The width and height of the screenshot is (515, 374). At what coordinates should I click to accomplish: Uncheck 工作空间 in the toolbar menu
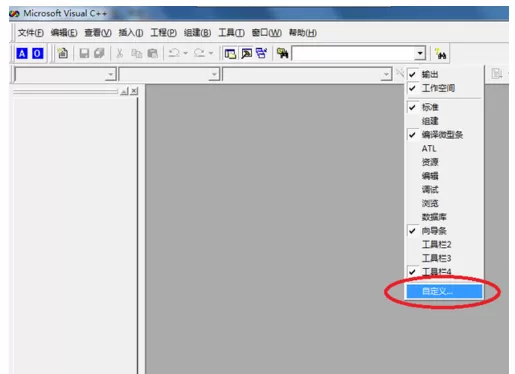click(x=444, y=88)
